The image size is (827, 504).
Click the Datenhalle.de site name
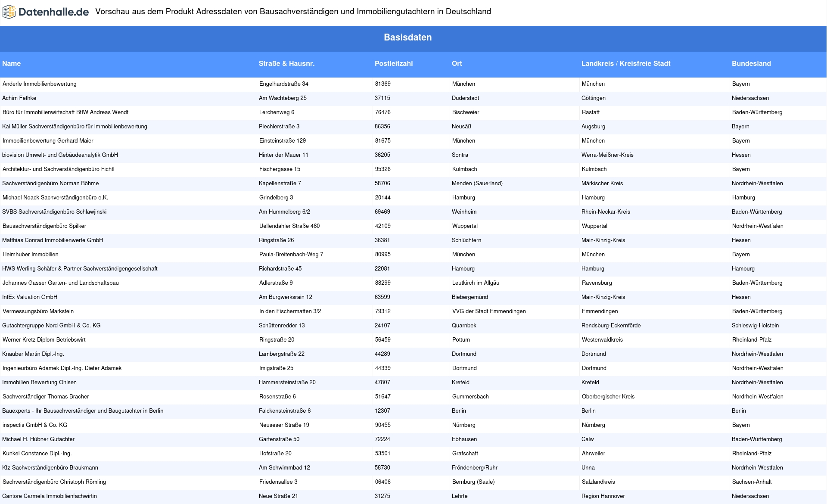click(x=54, y=12)
